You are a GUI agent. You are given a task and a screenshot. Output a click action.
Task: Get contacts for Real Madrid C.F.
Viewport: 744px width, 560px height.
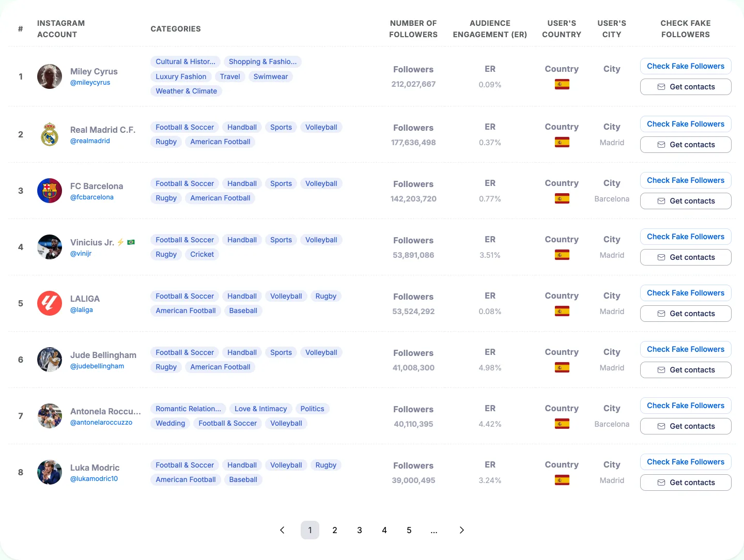(x=686, y=145)
